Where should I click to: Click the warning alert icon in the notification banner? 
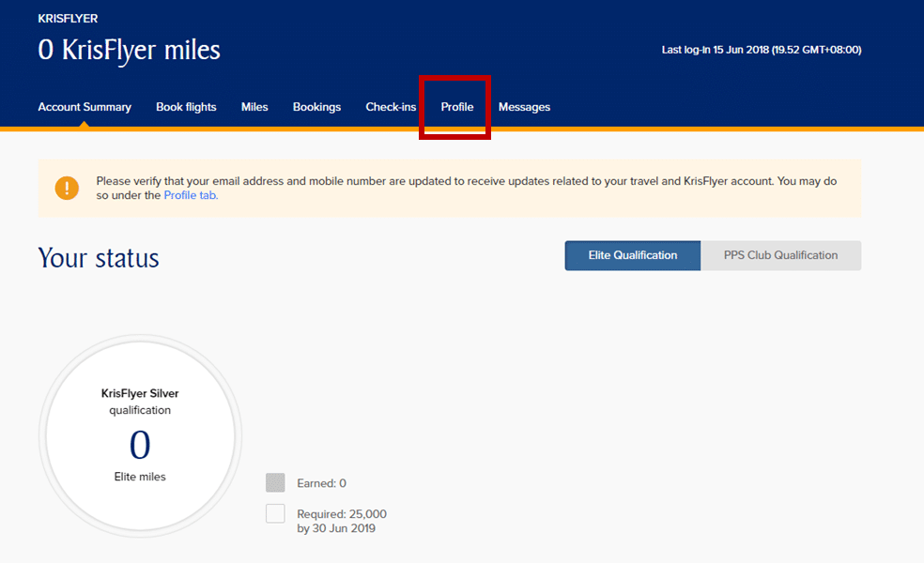click(66, 188)
